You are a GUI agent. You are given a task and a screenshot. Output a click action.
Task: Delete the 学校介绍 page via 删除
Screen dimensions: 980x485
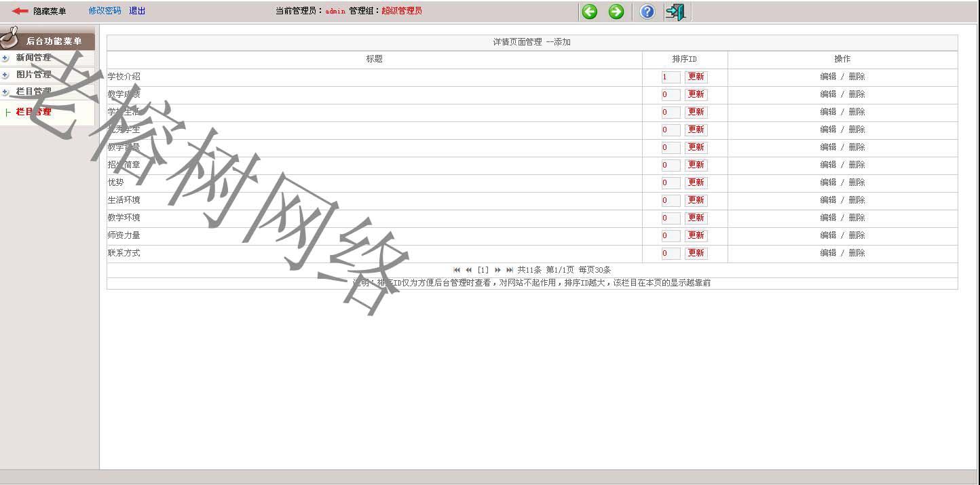[x=856, y=77]
